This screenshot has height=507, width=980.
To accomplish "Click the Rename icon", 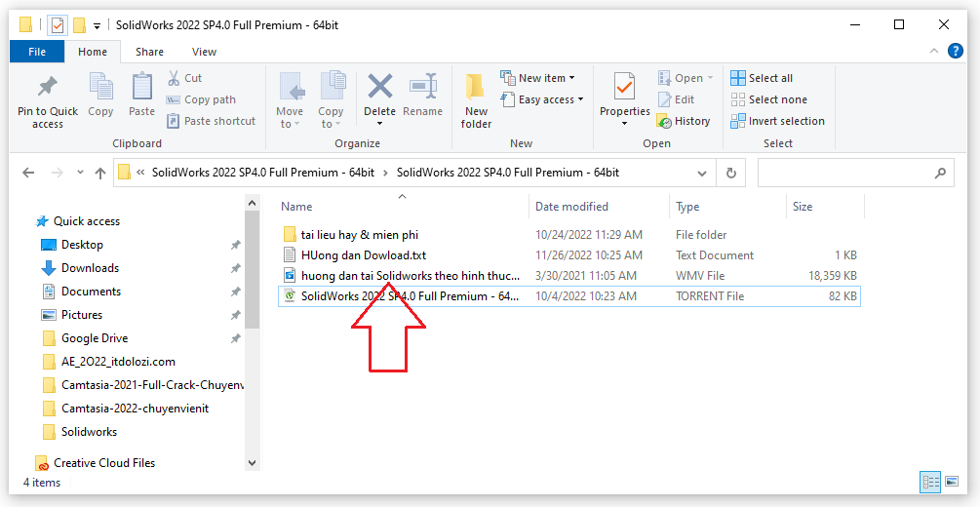I will tap(422, 88).
